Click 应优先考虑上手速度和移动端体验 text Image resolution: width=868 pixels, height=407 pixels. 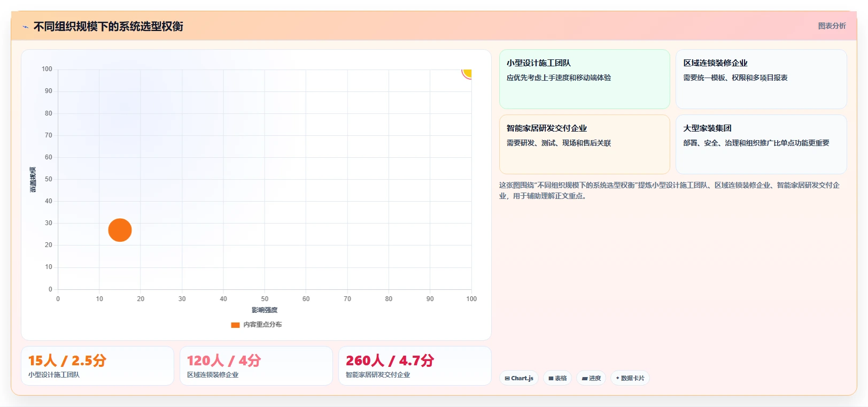[x=559, y=78]
